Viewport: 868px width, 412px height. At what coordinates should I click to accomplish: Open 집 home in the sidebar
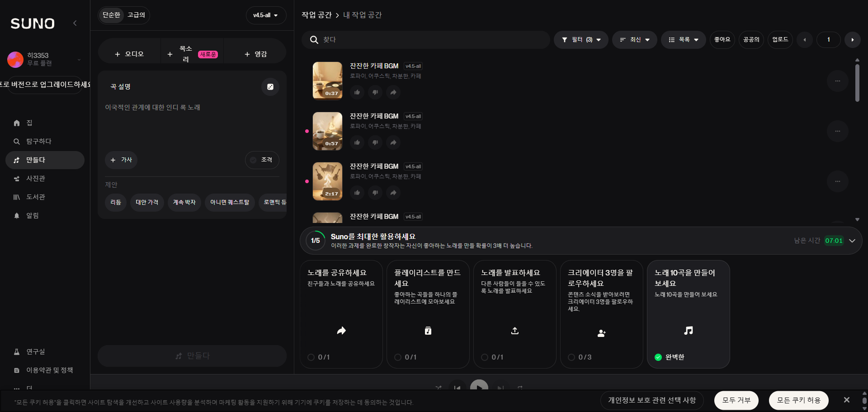tap(45, 123)
